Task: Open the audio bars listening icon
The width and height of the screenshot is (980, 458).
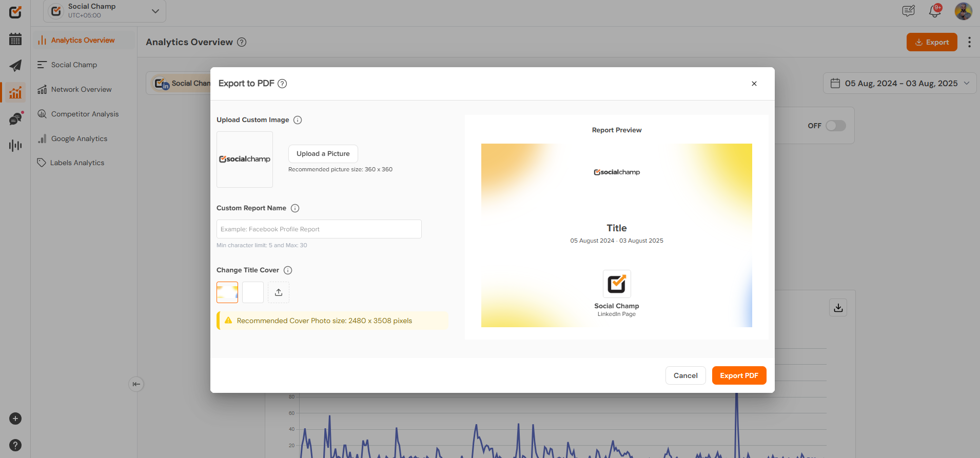Action: click(x=15, y=146)
